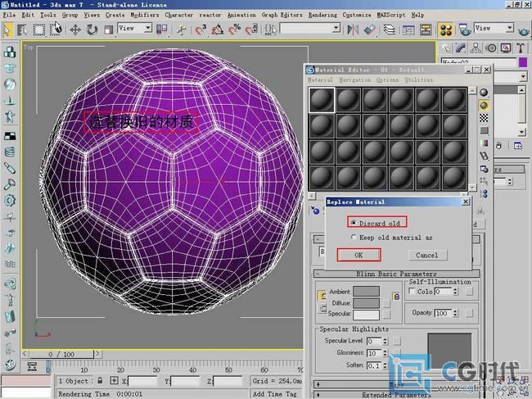The image size is (532, 399).
Task: Click Diffuse map button beside swatch
Action: pos(386,303)
